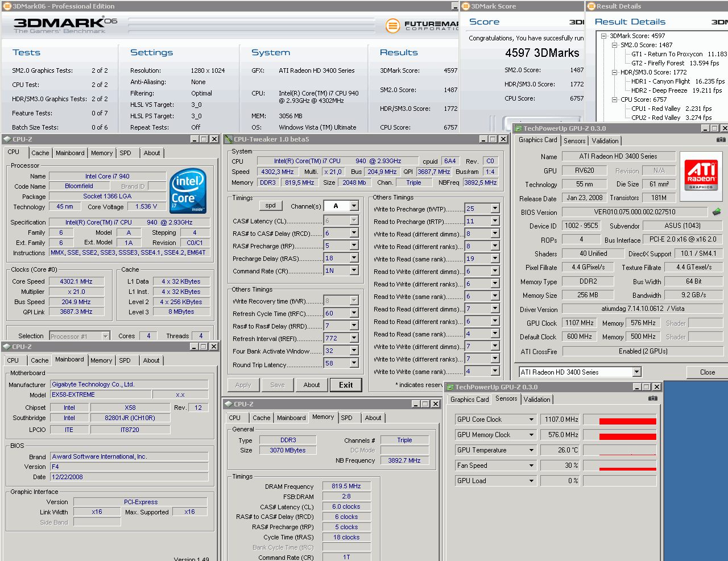Click the GPU Core Clock sensor graph
The image size is (728, 561).
(620, 419)
